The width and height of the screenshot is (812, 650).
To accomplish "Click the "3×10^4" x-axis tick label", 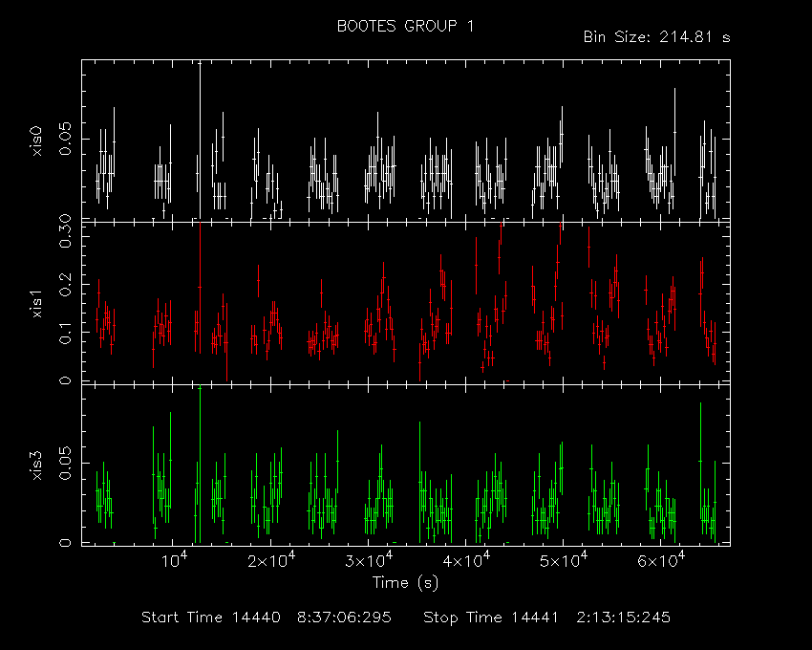I will click(369, 560).
